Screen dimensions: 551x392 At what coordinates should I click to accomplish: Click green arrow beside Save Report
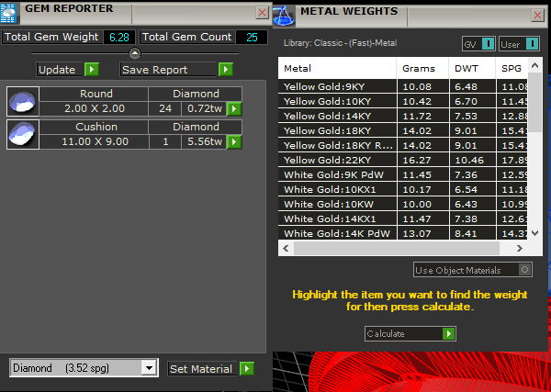click(x=225, y=70)
